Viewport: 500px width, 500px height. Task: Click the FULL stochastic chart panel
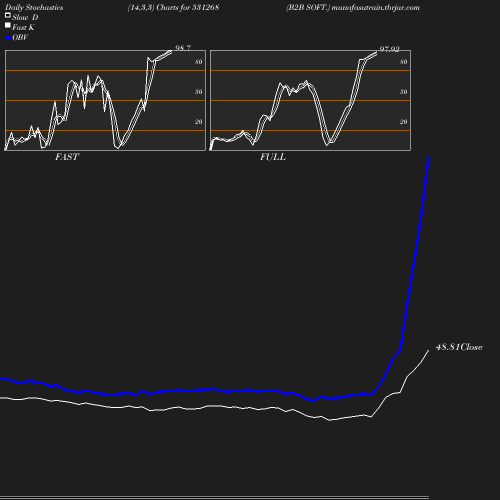310,100
